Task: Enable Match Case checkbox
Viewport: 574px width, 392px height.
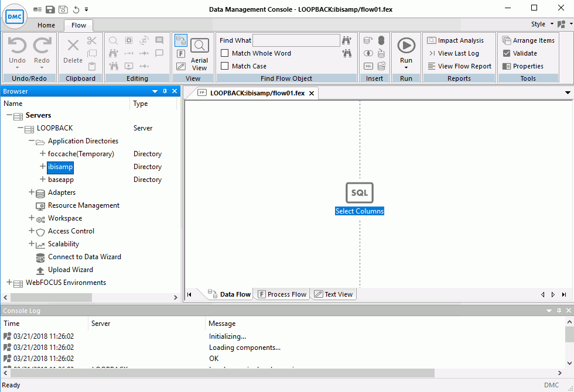Action: click(x=225, y=66)
